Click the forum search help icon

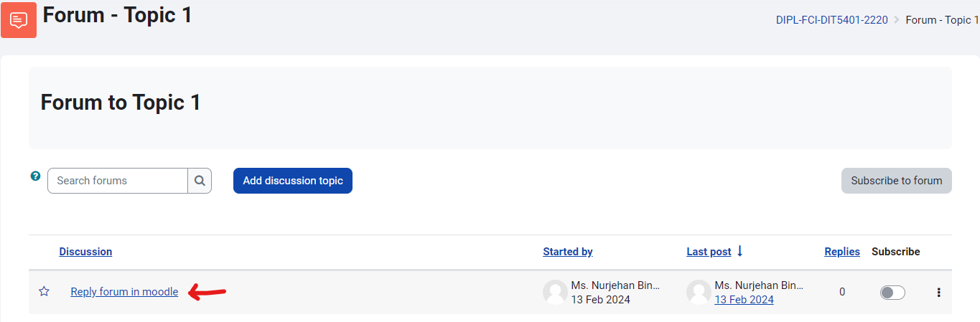pyautogui.click(x=35, y=176)
